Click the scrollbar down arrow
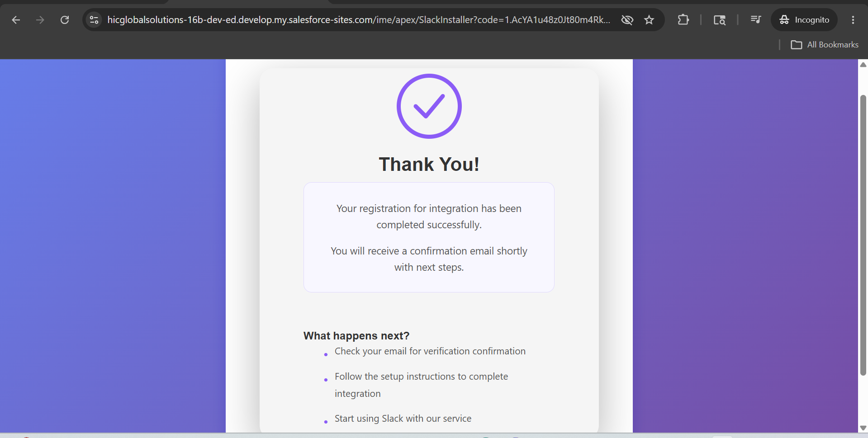This screenshot has width=868, height=438. [863, 428]
